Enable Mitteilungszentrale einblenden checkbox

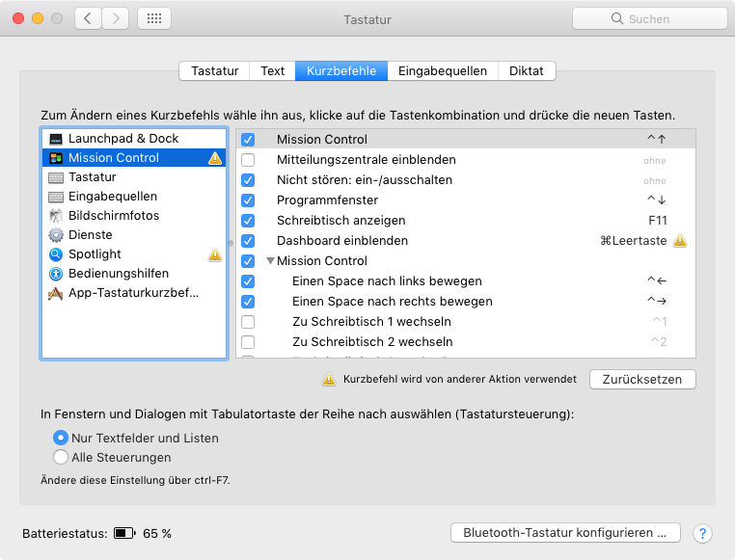[x=248, y=160]
